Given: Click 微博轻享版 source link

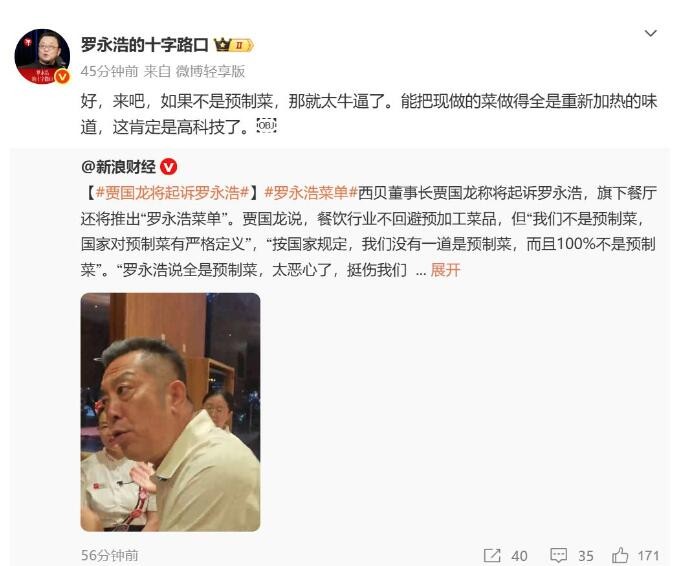Looking at the screenshot, I should point(210,71).
